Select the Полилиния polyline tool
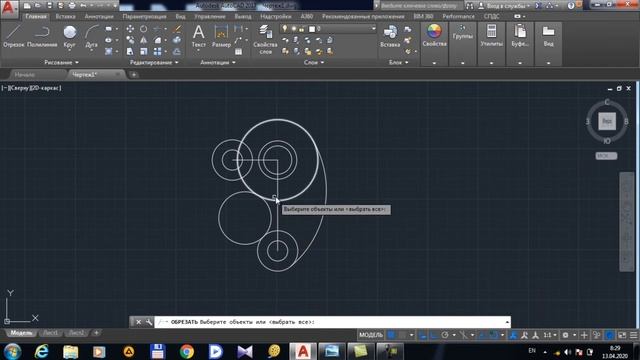Viewport: 640px width, 360px height. pos(42,36)
